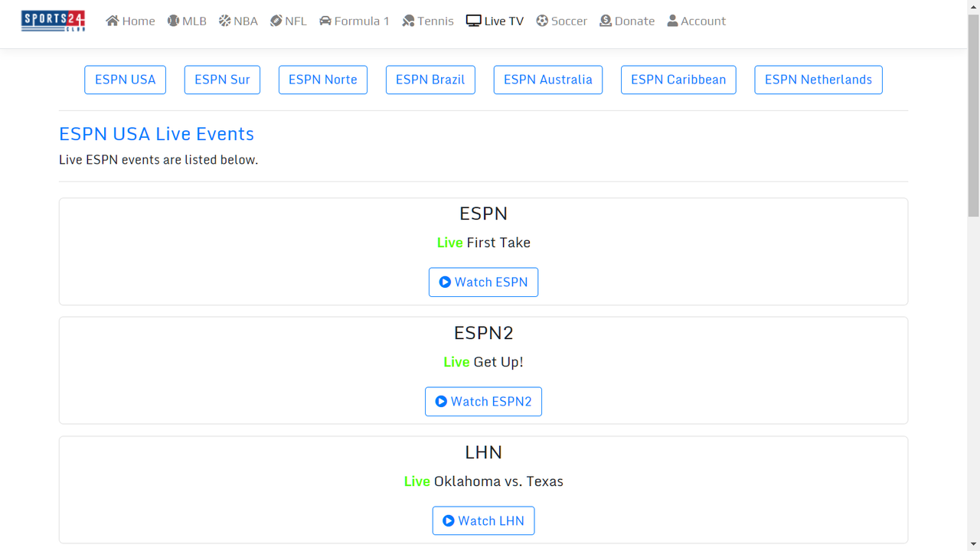Click the 'Oklahoma vs. Texas' event text
This screenshot has width=980, height=551.
point(498,481)
